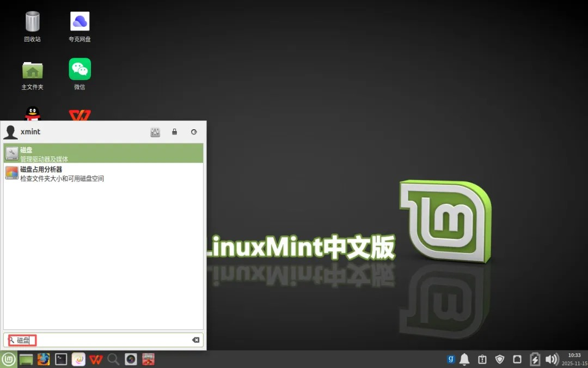This screenshot has height=368, width=588.
Task: Open the 磁盘 (Disks) search result
Action: click(103, 153)
